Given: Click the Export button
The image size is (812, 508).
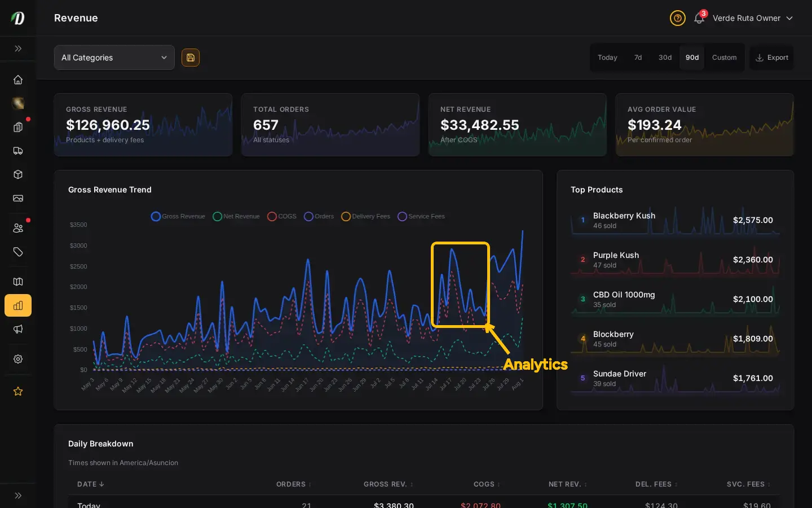Looking at the screenshot, I should 771,58.
